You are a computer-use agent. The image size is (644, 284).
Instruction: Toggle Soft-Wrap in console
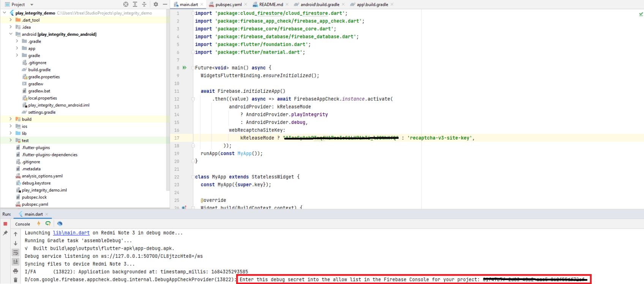click(16, 252)
